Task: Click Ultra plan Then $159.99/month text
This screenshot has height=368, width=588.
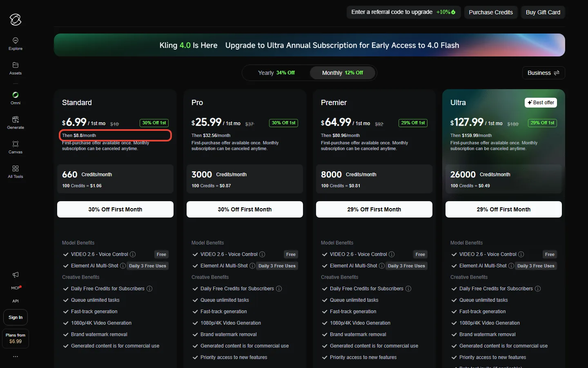Action: 471,135
